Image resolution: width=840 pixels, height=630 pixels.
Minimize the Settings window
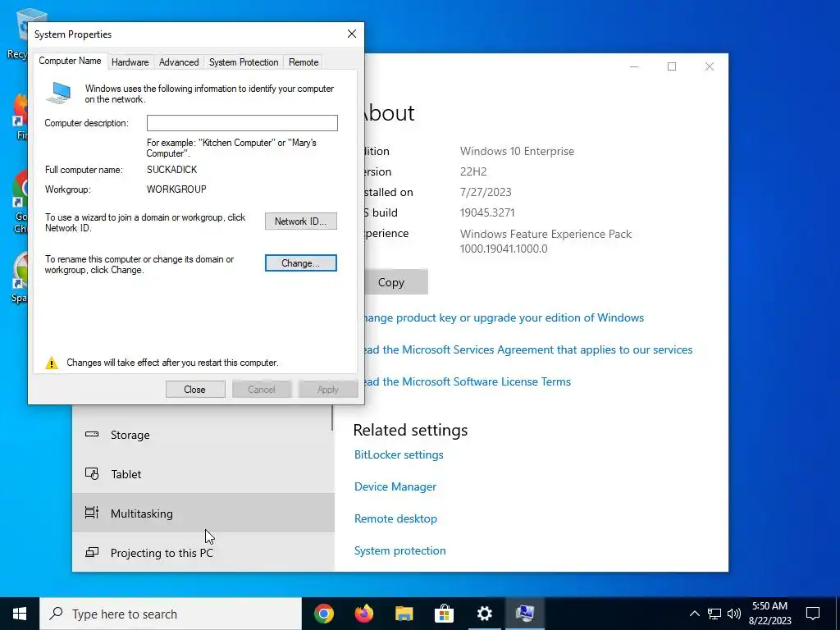coord(634,66)
